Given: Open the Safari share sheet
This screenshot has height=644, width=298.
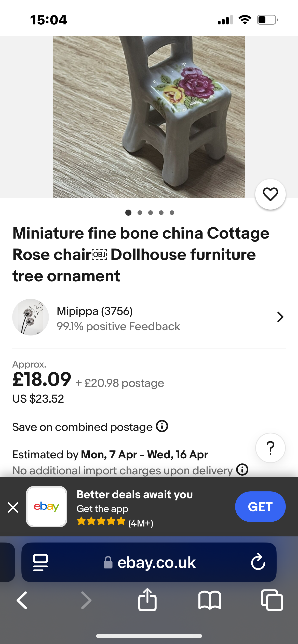Looking at the screenshot, I should 147,600.
